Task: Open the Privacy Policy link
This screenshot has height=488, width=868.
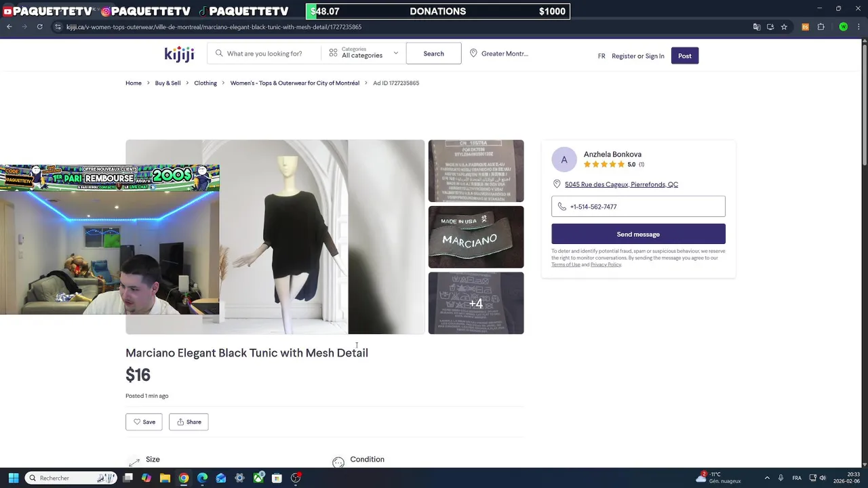Action: (606, 264)
